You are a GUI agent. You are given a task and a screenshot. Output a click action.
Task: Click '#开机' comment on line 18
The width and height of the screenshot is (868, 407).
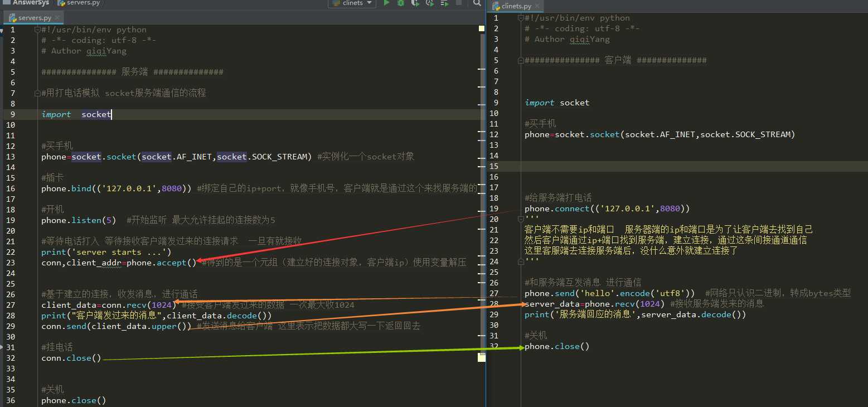coord(52,210)
